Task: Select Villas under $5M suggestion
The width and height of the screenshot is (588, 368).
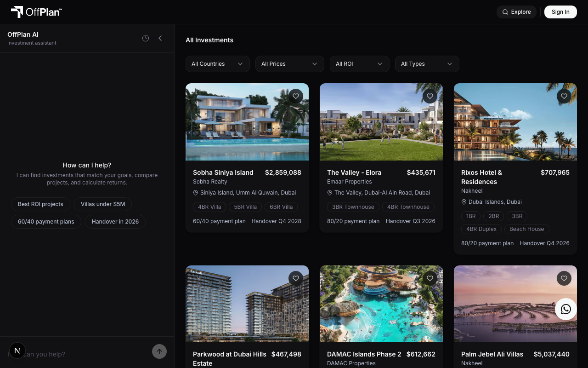Action: point(103,204)
